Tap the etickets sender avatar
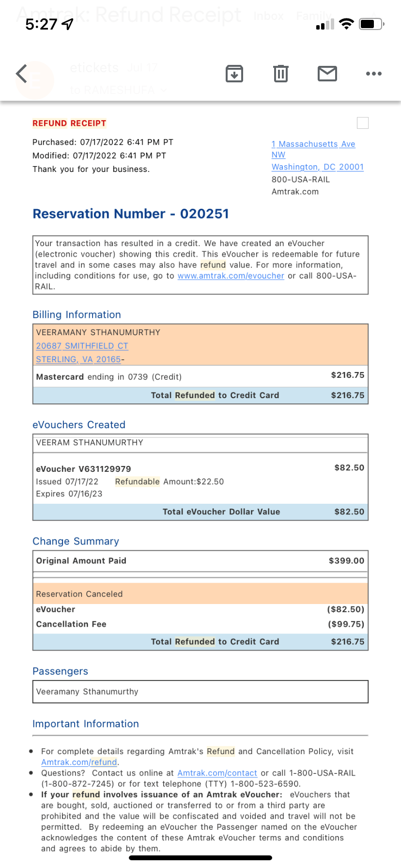The image size is (401, 868). tap(34, 80)
